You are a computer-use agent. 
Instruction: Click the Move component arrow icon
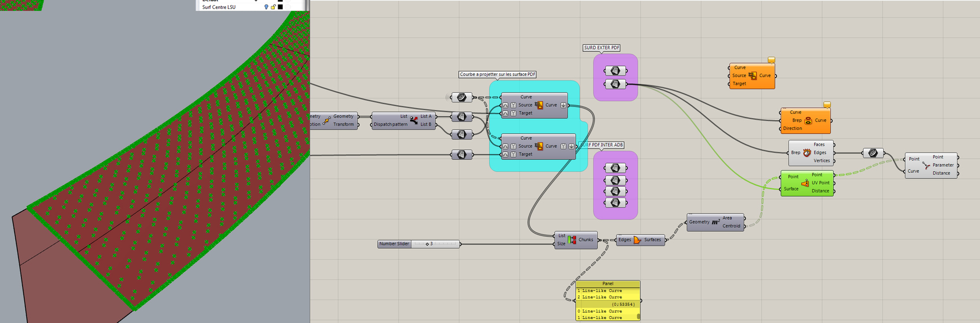point(326,120)
